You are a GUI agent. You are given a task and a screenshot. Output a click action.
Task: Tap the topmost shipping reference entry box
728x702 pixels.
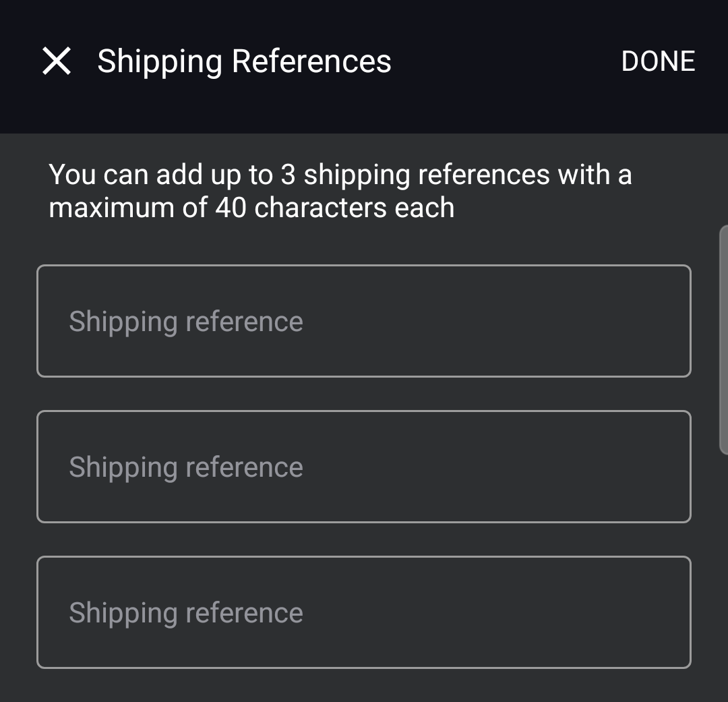coord(364,321)
